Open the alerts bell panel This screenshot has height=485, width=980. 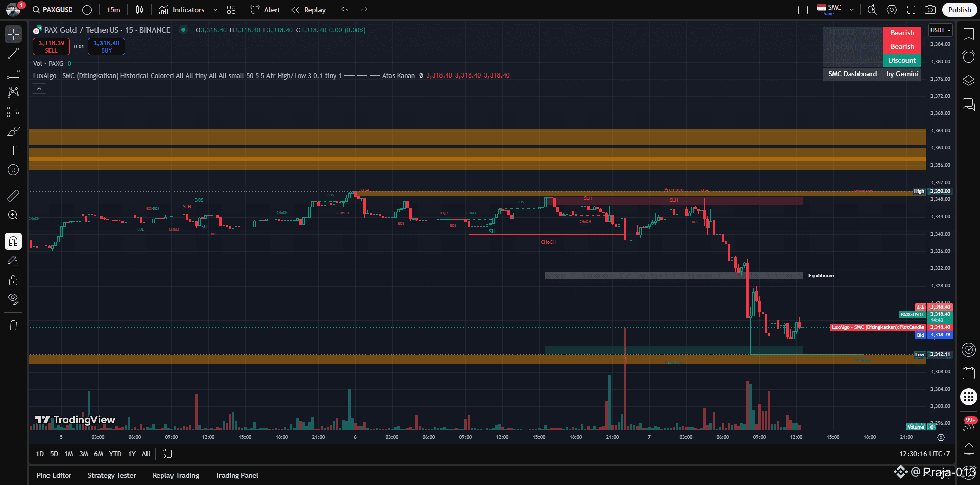[968, 449]
